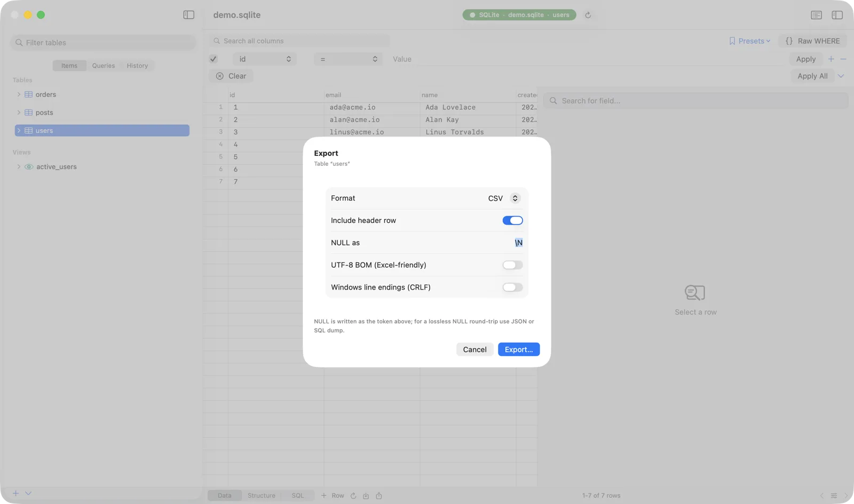Switch to the Data tab

pyautogui.click(x=225, y=495)
